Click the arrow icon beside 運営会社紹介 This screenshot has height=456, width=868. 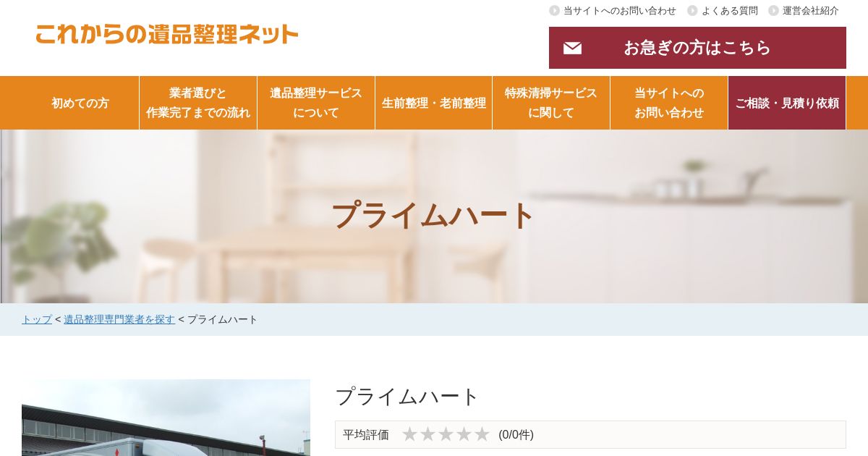tap(773, 11)
